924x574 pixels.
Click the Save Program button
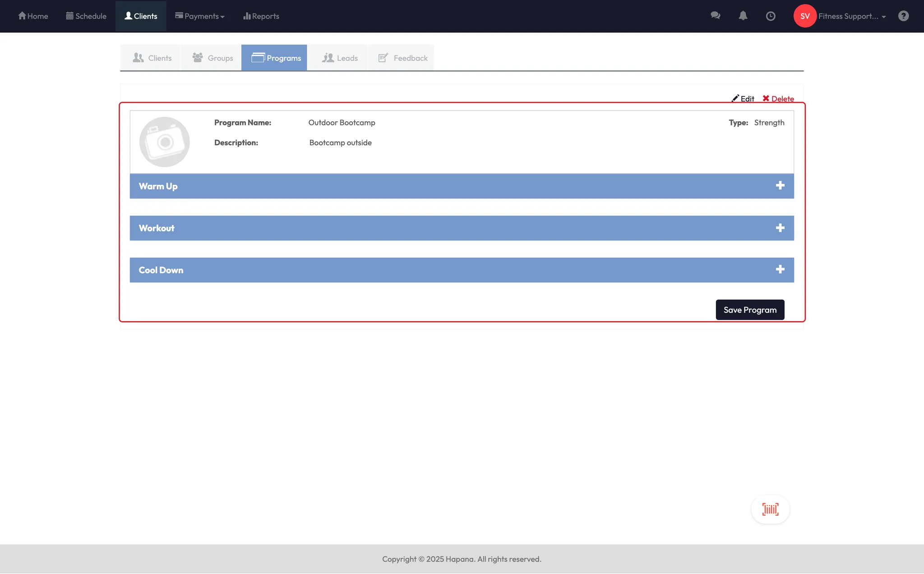point(750,310)
